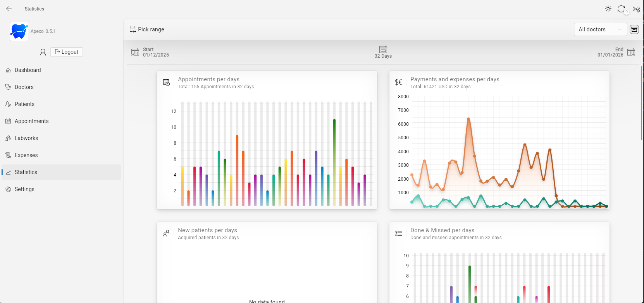Viewport: 644px width, 303px height.
Task: Click the Start date calendar icon
Action: (135, 52)
